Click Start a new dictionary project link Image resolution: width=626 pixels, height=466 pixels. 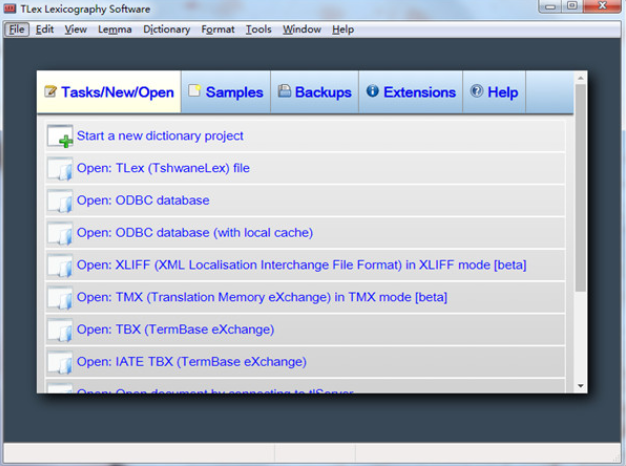(160, 136)
